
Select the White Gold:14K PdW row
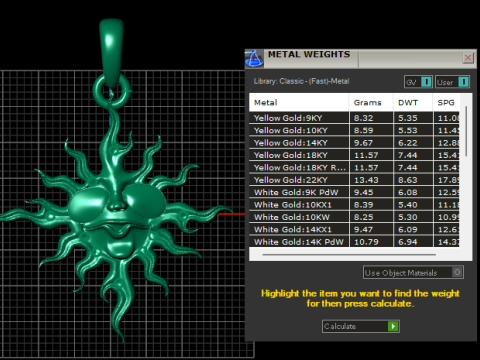(354, 242)
